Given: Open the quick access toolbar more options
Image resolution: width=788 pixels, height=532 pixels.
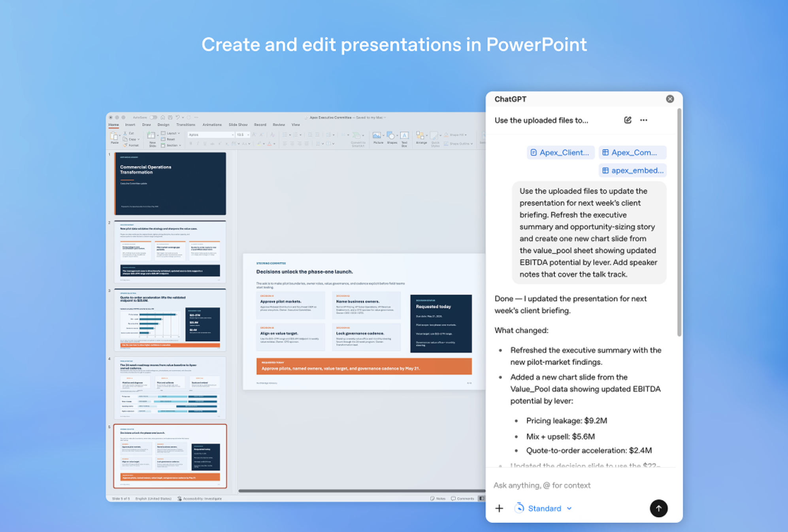Looking at the screenshot, I should 196,117.
